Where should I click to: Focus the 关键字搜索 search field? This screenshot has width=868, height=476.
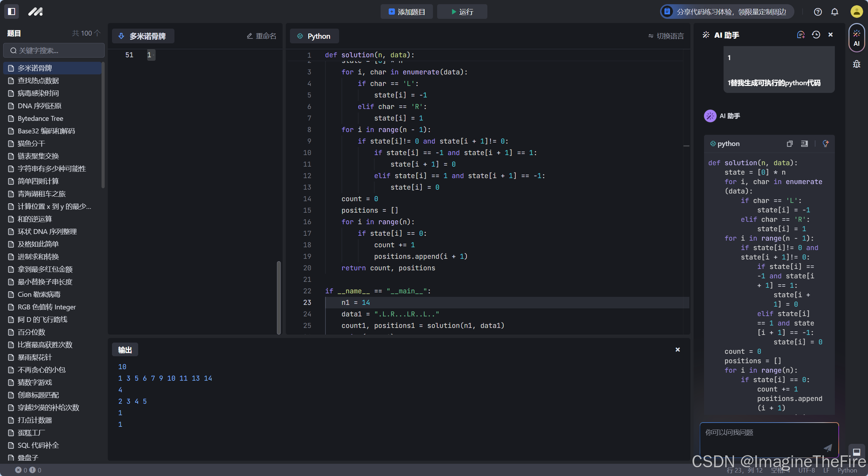click(x=54, y=51)
